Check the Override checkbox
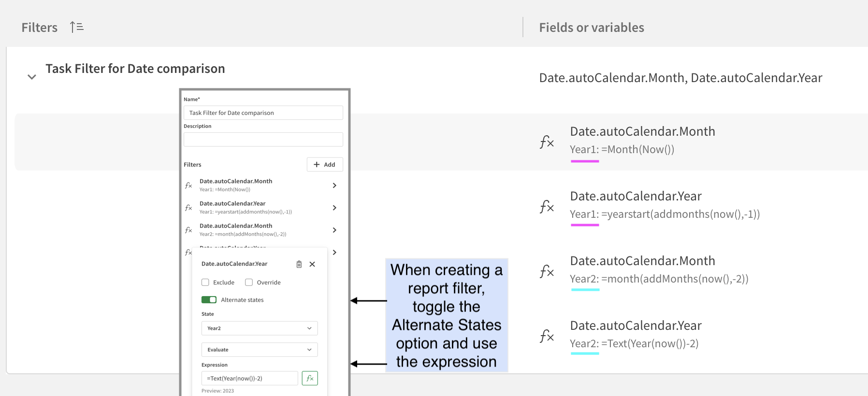 249,283
